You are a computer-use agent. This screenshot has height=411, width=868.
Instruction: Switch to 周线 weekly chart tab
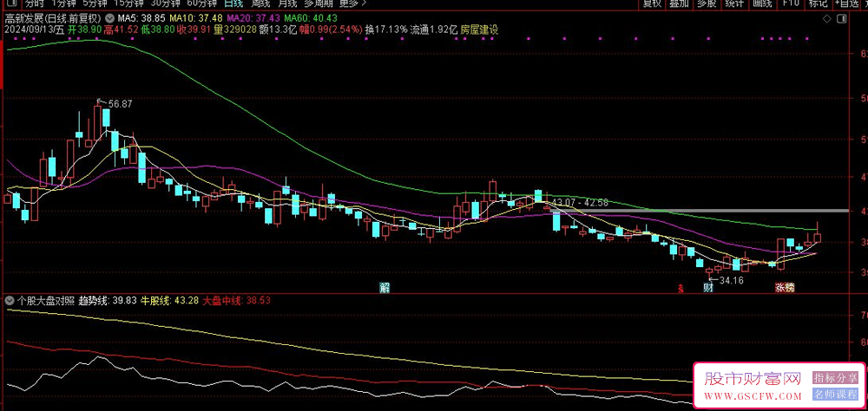[x=260, y=3]
